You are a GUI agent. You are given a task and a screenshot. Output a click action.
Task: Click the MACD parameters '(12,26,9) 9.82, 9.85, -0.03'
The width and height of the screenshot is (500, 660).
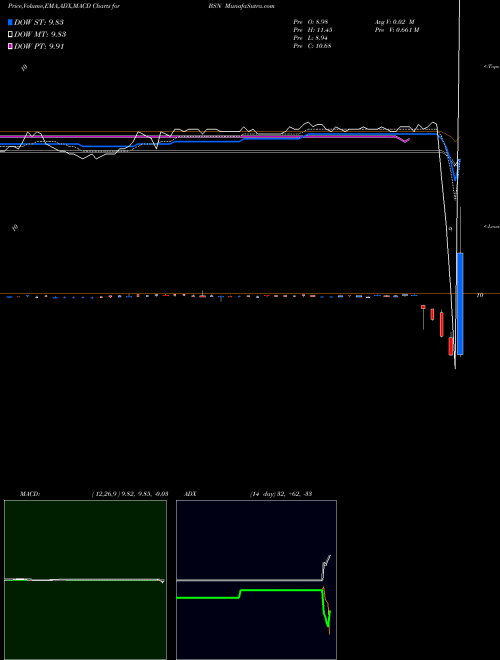(130, 494)
